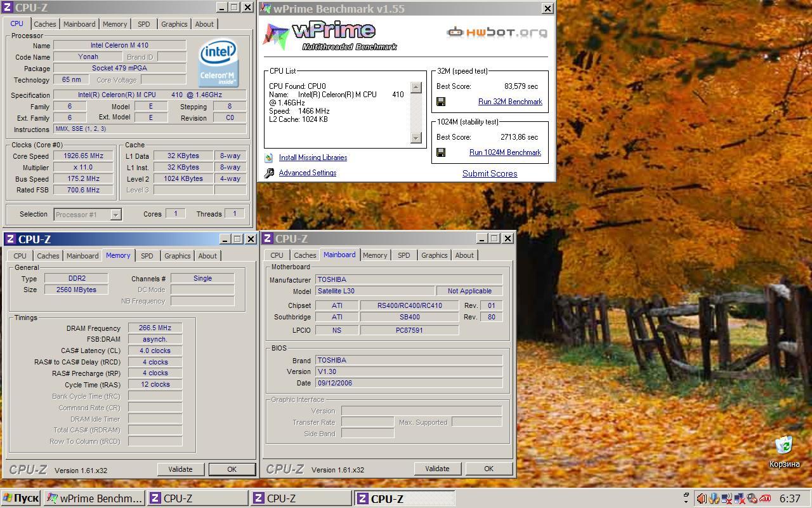812x508 pixels.
Task: Click the volume speaker tray icon
Action: coord(702,498)
